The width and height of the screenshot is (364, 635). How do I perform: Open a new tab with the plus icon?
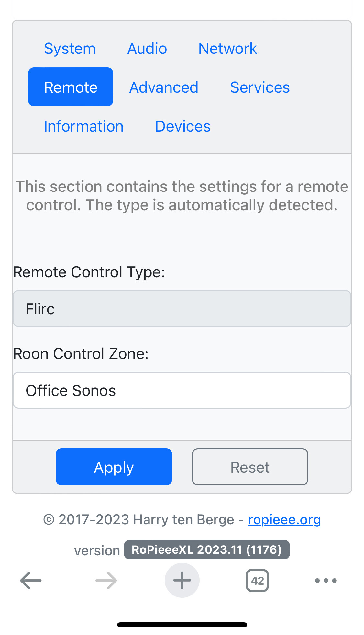(182, 580)
